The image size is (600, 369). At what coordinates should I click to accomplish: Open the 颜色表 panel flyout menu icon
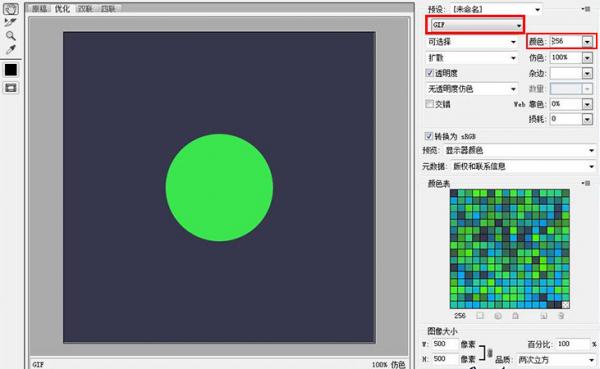tap(586, 183)
